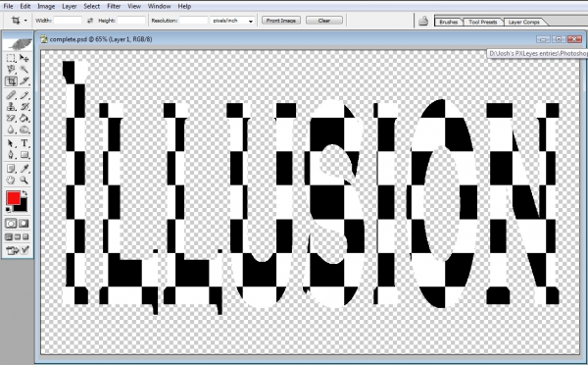Select the Paint Bucket tool
The height and width of the screenshot is (365, 588).
(24, 119)
